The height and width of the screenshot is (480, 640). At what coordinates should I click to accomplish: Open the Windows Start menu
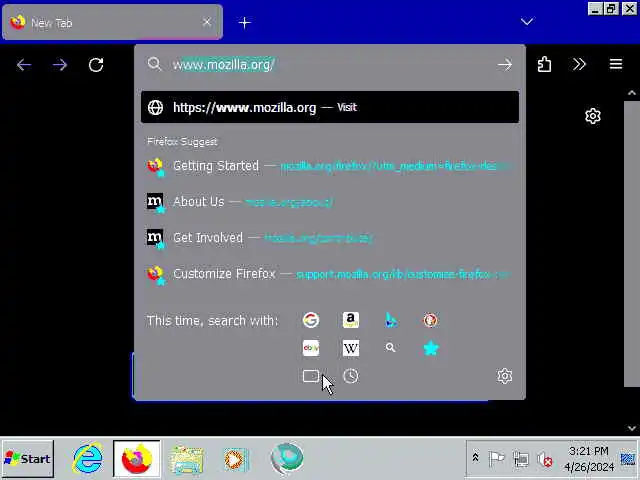click(x=28, y=459)
